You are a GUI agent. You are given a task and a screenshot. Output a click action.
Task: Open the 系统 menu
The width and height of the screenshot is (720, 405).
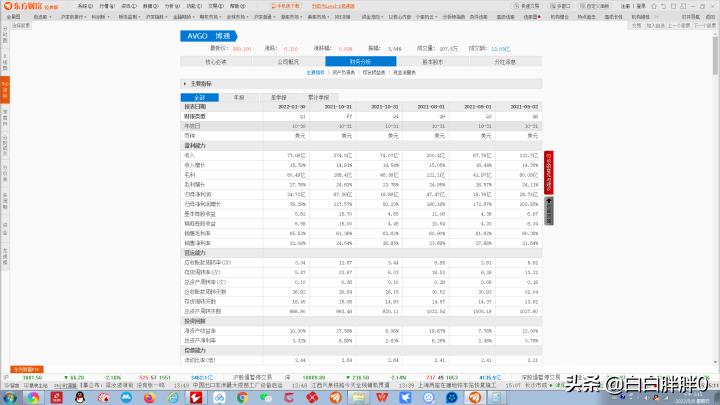pos(85,6)
